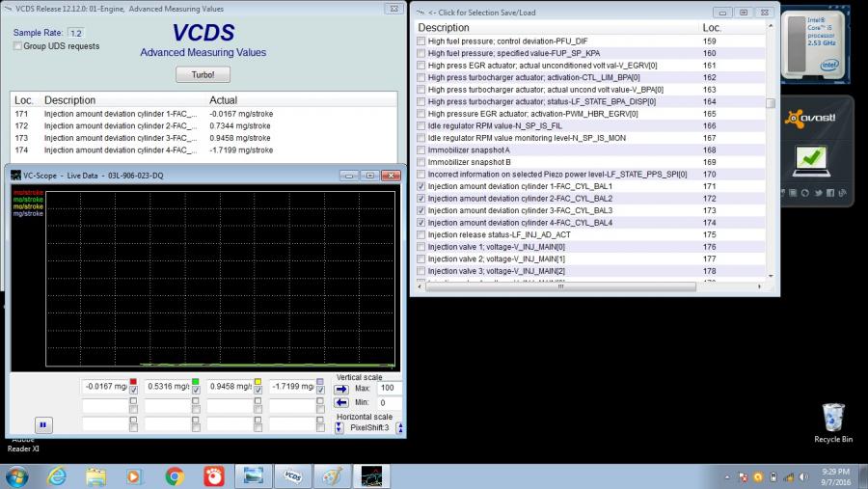Click the vertical scale Max right-arrow icon
868x489 pixels.
coord(341,388)
